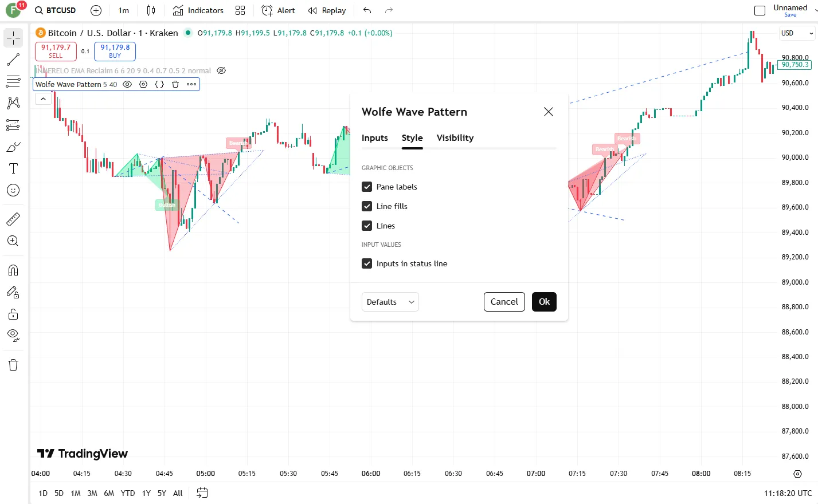The width and height of the screenshot is (818, 504).
Task: Select the 1D time range
Action: pyautogui.click(x=43, y=493)
